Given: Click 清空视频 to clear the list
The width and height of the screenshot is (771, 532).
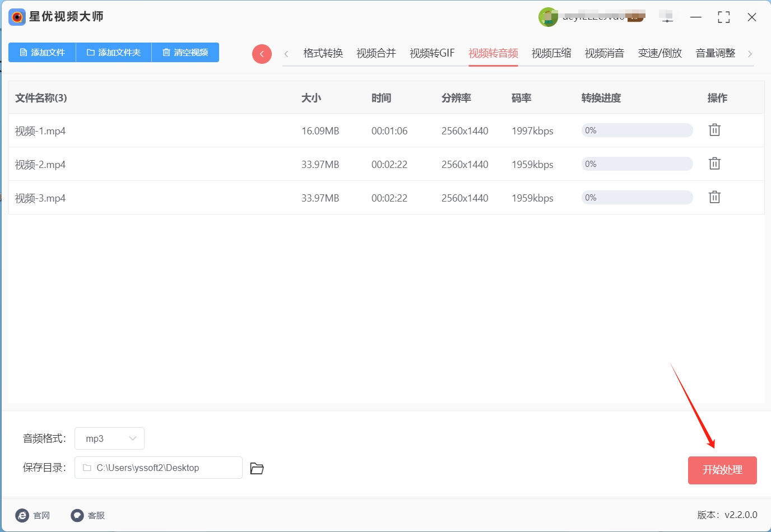Looking at the screenshot, I should point(185,52).
